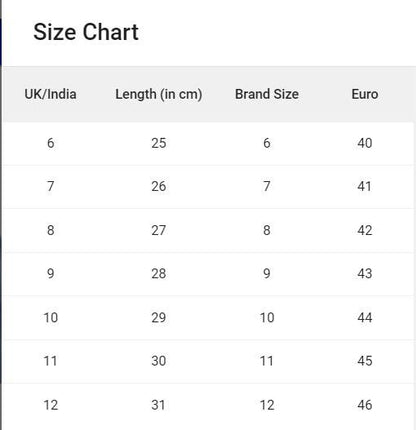Select the UK/India column header
The height and width of the screenshot is (430, 416).
pos(50,94)
